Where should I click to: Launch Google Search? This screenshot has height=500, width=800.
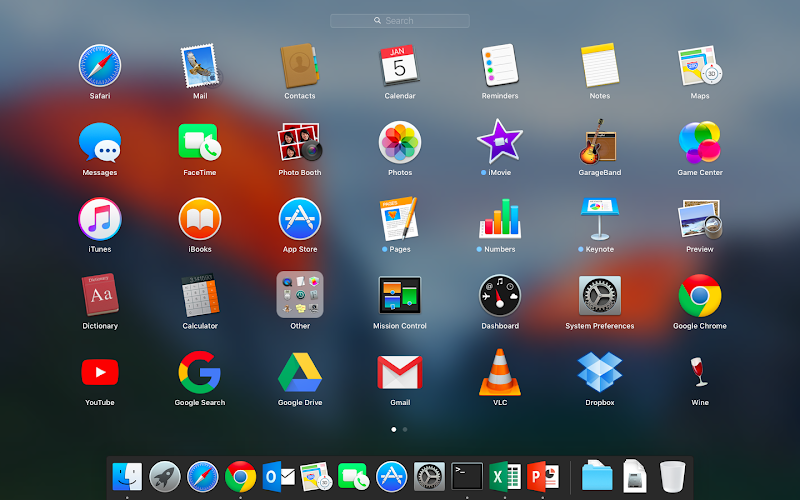tap(199, 372)
